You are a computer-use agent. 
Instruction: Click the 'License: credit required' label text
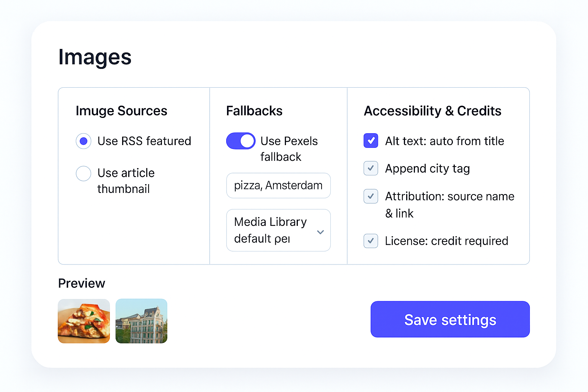[446, 241]
